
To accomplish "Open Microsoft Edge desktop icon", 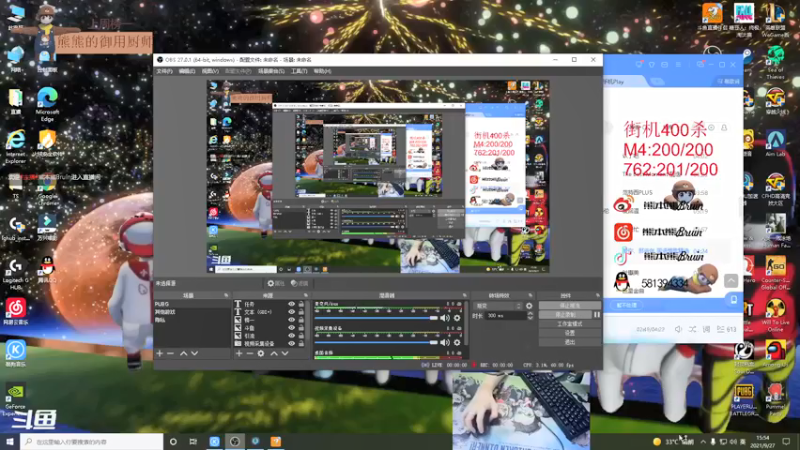I will point(47,104).
